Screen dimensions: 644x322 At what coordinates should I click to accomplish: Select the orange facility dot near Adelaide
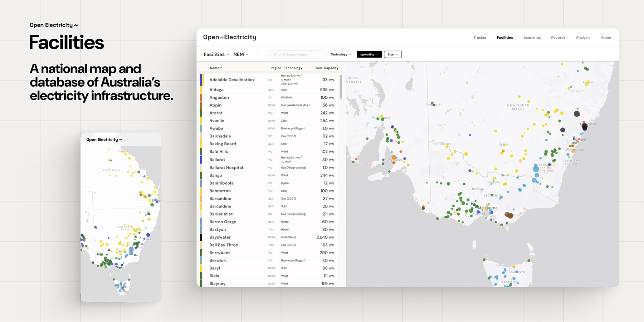point(394,157)
